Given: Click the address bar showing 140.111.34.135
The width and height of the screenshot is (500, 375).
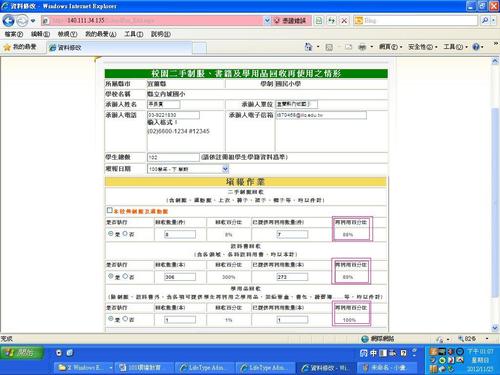Looking at the screenshot, I should 152,21.
